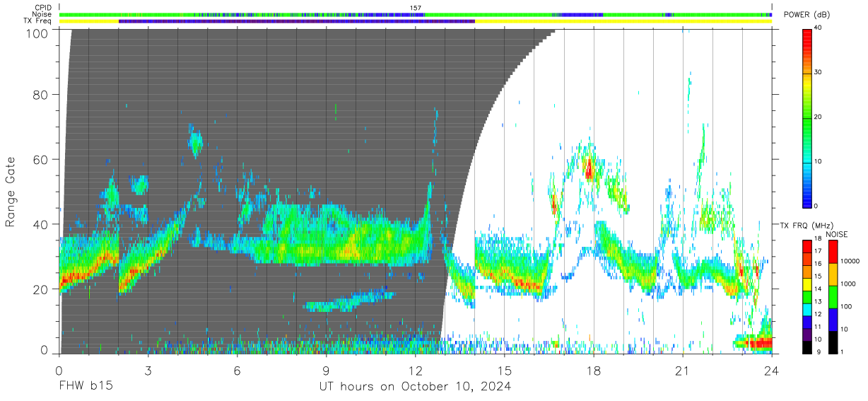Click the NOISE legend title
The image size is (868, 401).
pos(837,233)
